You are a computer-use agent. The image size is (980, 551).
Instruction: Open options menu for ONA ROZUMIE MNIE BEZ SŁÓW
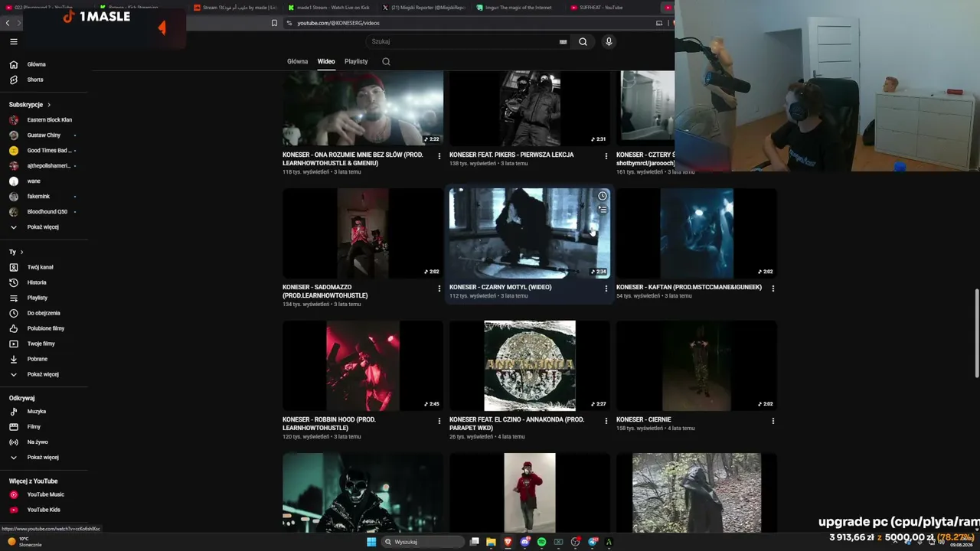tap(439, 156)
